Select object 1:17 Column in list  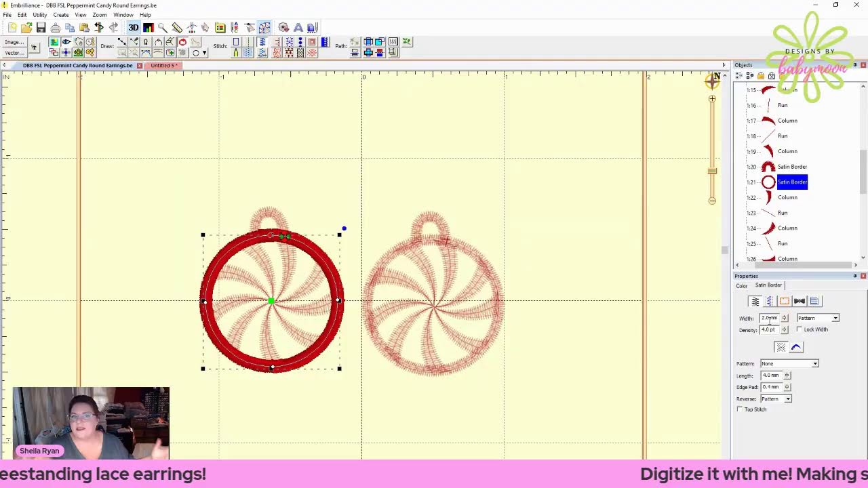787,121
